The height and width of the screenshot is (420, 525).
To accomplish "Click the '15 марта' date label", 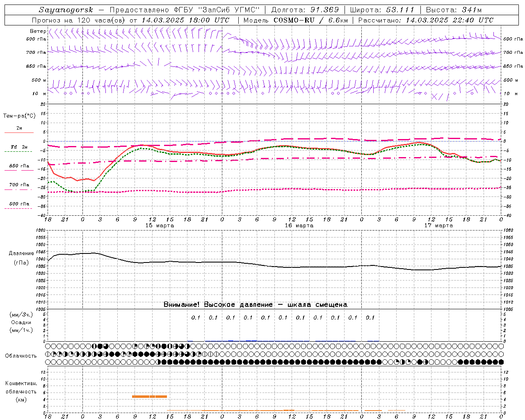I will click(x=160, y=226).
